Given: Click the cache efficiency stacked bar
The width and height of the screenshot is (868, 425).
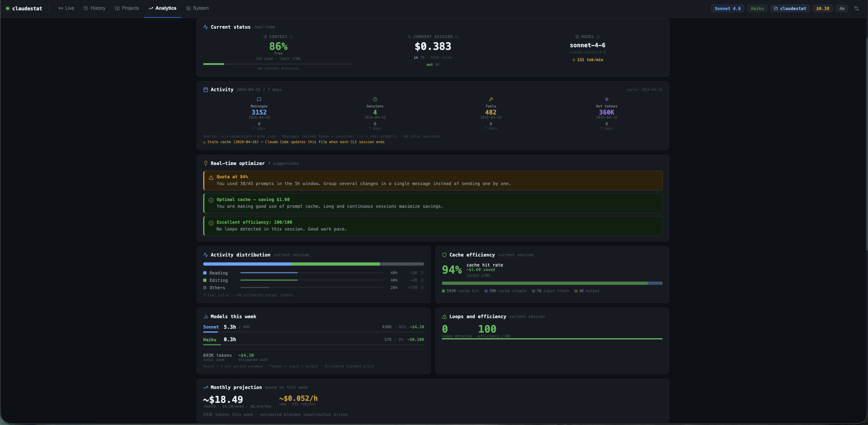Looking at the screenshot, I should (x=552, y=283).
